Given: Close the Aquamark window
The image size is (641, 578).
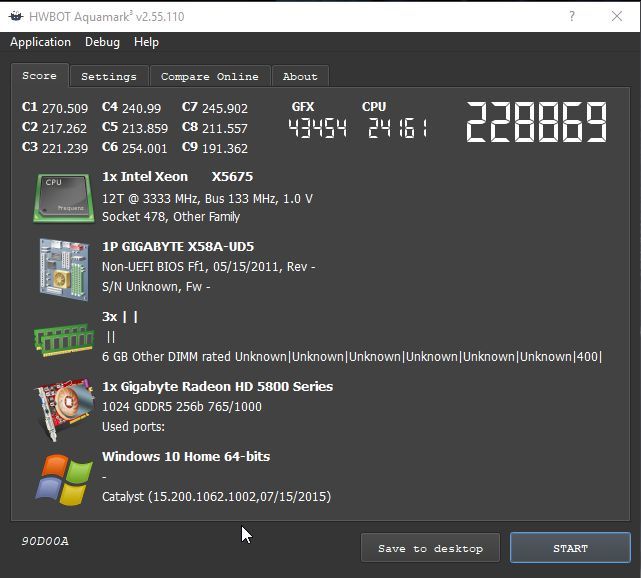Looking at the screenshot, I should pyautogui.click(x=616, y=16).
